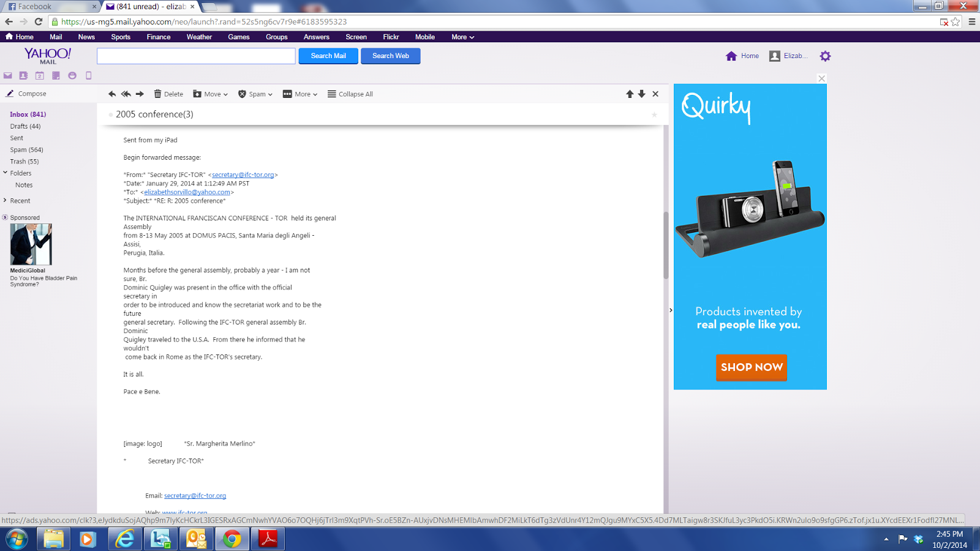Open the secretary@ifc-tor.org link in header
This screenshot has width=980, height=551.
[243, 174]
